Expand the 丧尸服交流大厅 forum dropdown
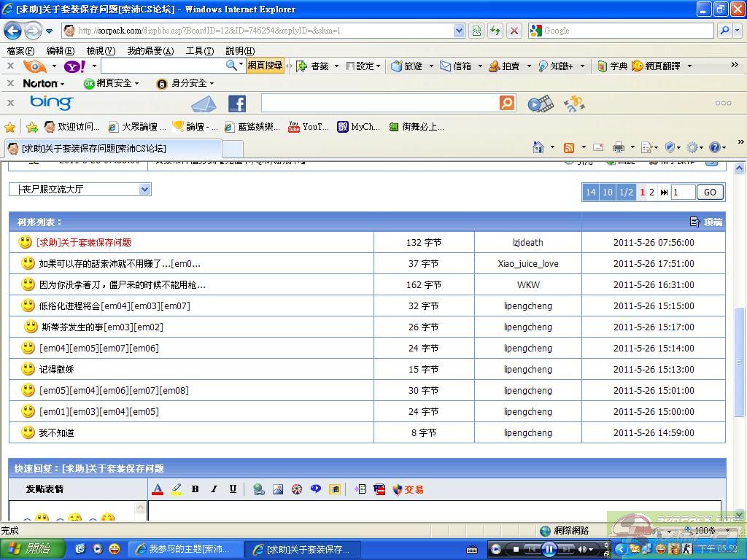Image resolution: width=747 pixels, height=560 pixels. click(x=144, y=190)
